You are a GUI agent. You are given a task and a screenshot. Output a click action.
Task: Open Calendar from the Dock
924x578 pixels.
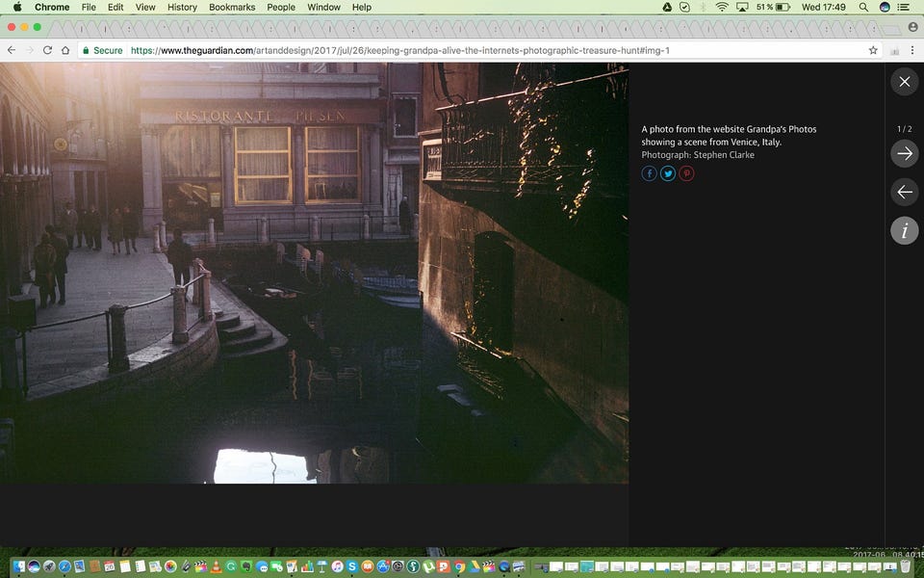109,566
